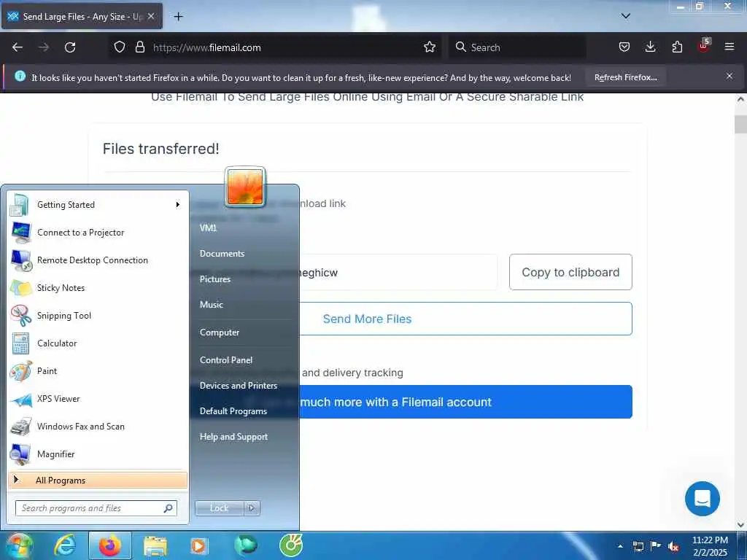Bookmark this page with the star icon
Viewport: 747px width, 560px height.
429,47
